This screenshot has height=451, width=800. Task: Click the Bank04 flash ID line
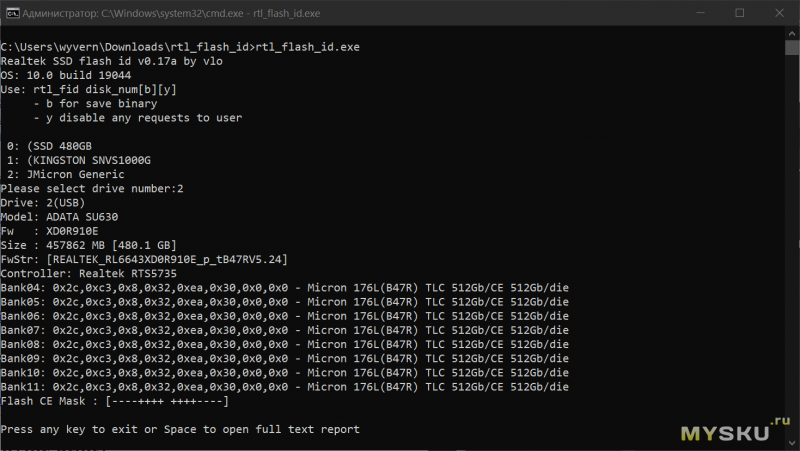click(284, 287)
